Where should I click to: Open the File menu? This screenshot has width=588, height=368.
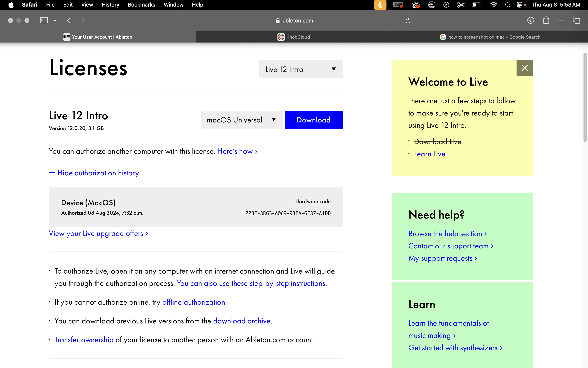pos(50,5)
